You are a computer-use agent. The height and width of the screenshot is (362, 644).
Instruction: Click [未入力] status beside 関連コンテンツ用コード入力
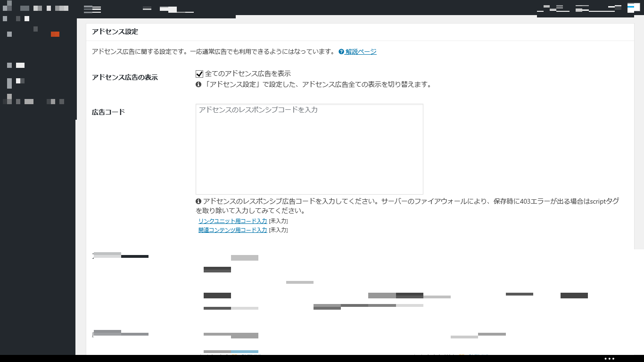click(278, 230)
